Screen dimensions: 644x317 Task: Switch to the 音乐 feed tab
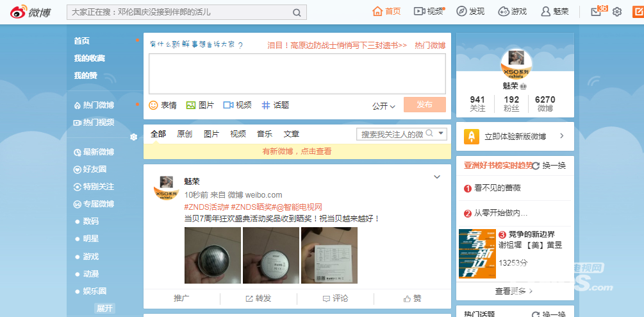[x=265, y=134]
